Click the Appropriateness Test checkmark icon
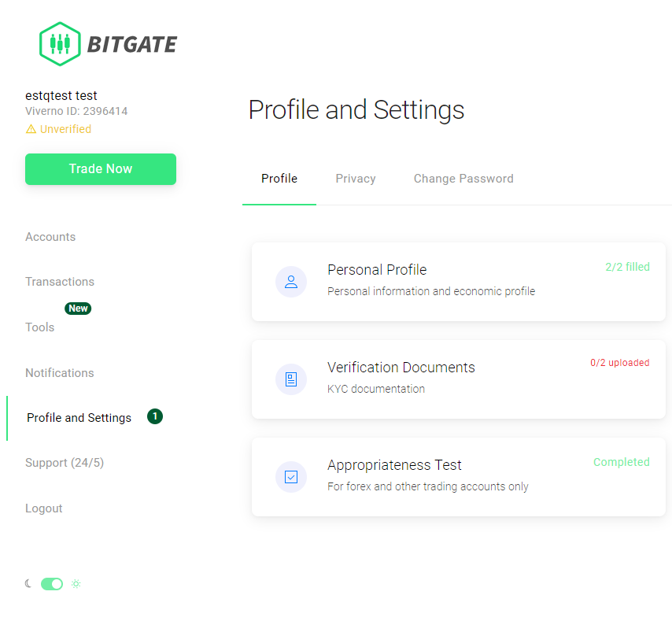 (291, 477)
